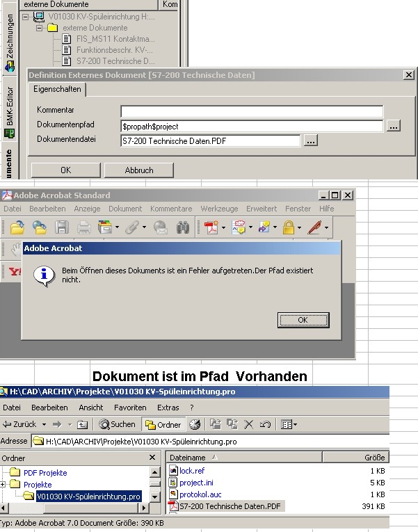Click the Explorer Forward arrow icon
This screenshot has height=532, width=418.
click(57, 424)
